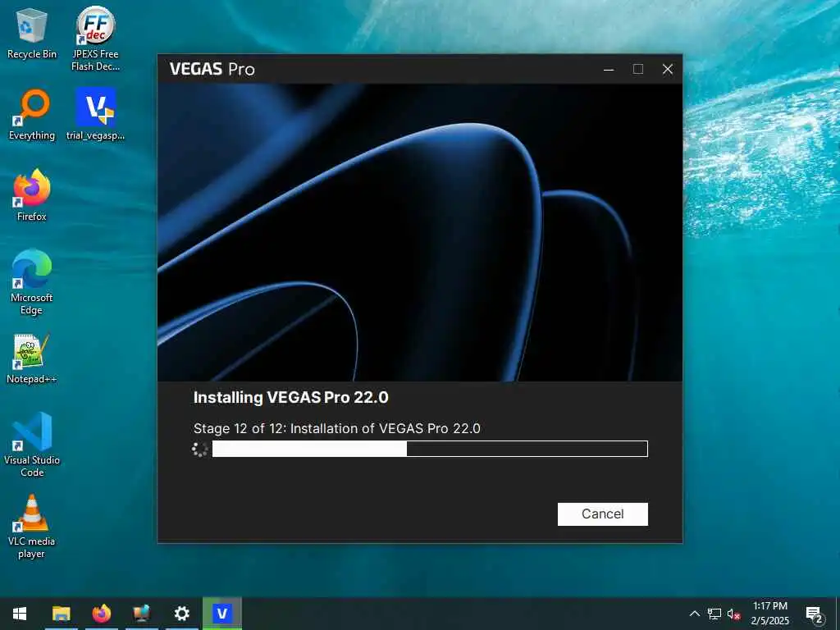Click the 'Installing VEGAS Pro 22.0' heading
Viewport: 840px width, 630px height.
tap(291, 398)
